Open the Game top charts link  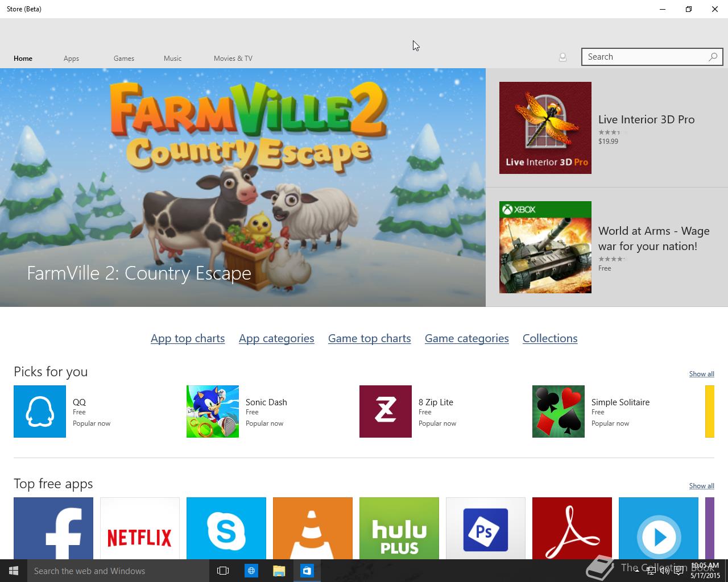[370, 338]
